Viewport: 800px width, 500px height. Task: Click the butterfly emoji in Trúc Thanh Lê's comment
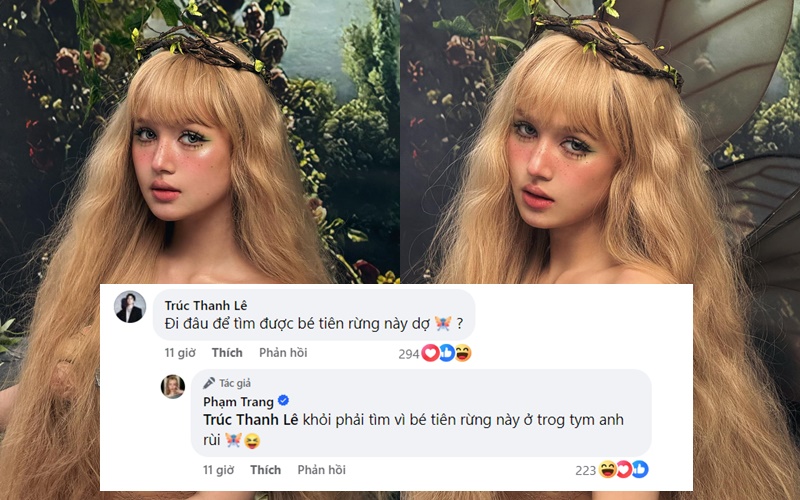point(442,323)
